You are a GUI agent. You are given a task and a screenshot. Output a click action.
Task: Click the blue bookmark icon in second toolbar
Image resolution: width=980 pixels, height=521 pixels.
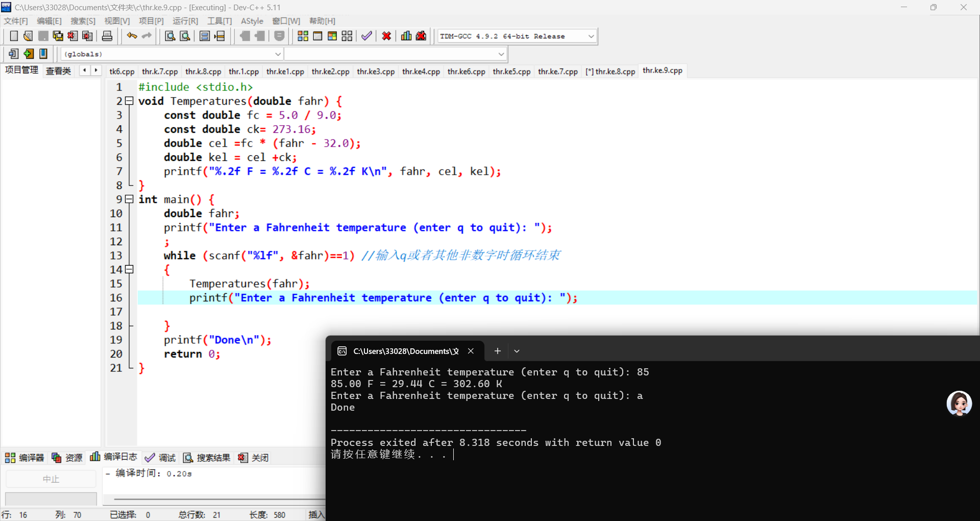tap(43, 54)
